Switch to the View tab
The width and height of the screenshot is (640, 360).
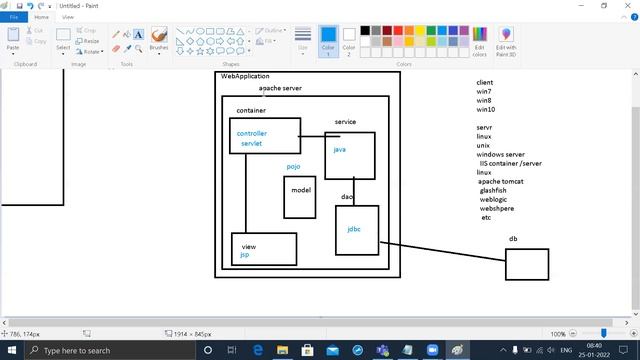[x=68, y=17]
